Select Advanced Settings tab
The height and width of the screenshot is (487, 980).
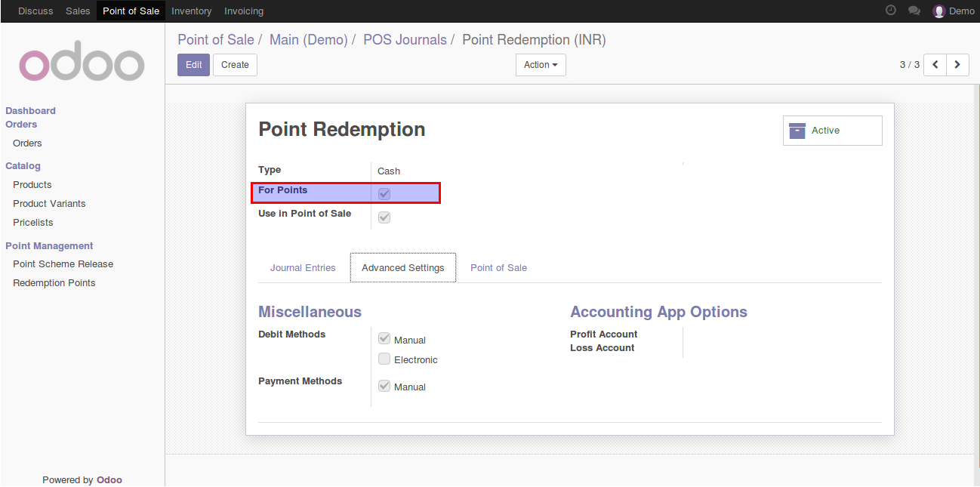click(x=403, y=268)
